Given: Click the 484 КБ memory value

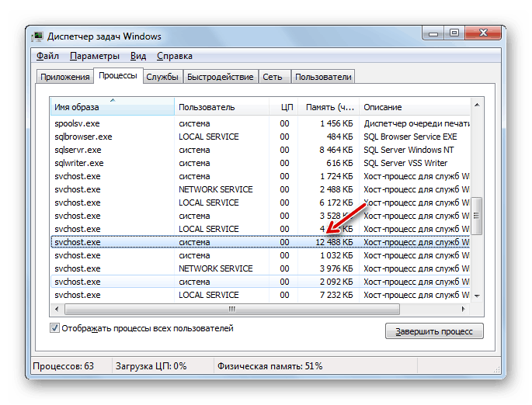Looking at the screenshot, I should (339, 137).
